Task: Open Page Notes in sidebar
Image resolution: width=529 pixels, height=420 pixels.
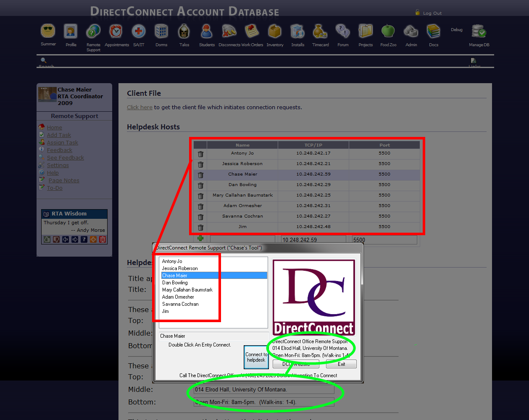Action: pyautogui.click(x=64, y=181)
